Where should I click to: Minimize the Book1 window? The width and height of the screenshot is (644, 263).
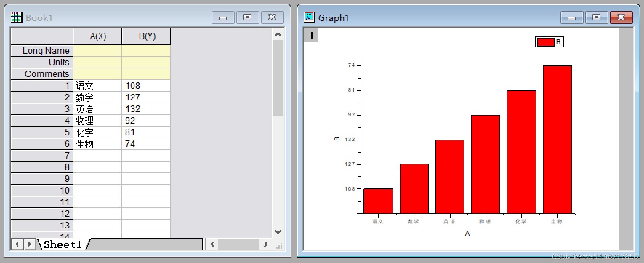(223, 17)
